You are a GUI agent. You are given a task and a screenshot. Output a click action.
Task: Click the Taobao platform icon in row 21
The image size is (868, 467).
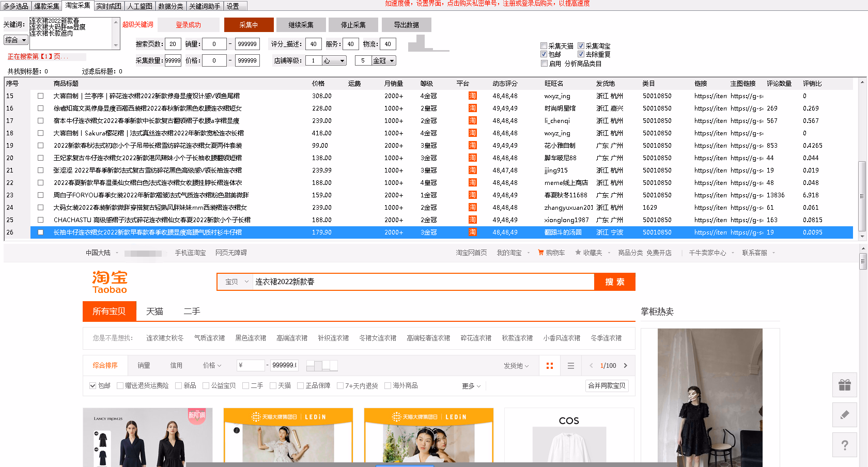(472, 170)
